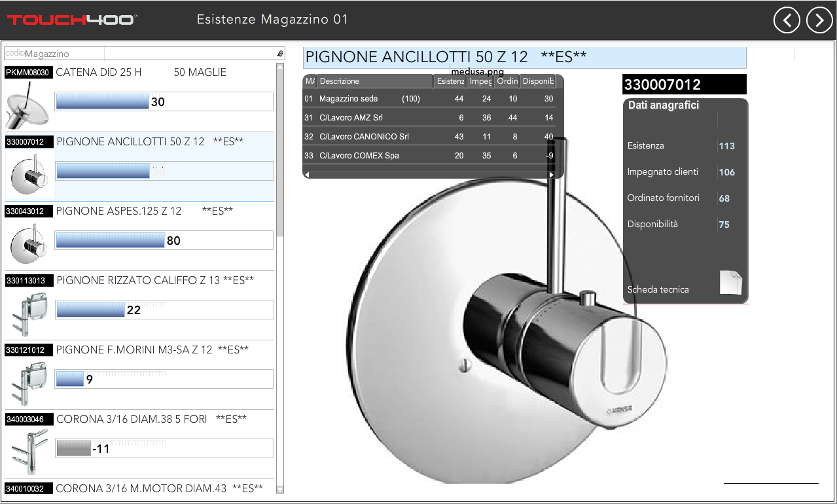Image resolution: width=837 pixels, height=504 pixels.
Task: Click Impegnato cell 36 in AMZ Srl row
Action: pos(486,118)
